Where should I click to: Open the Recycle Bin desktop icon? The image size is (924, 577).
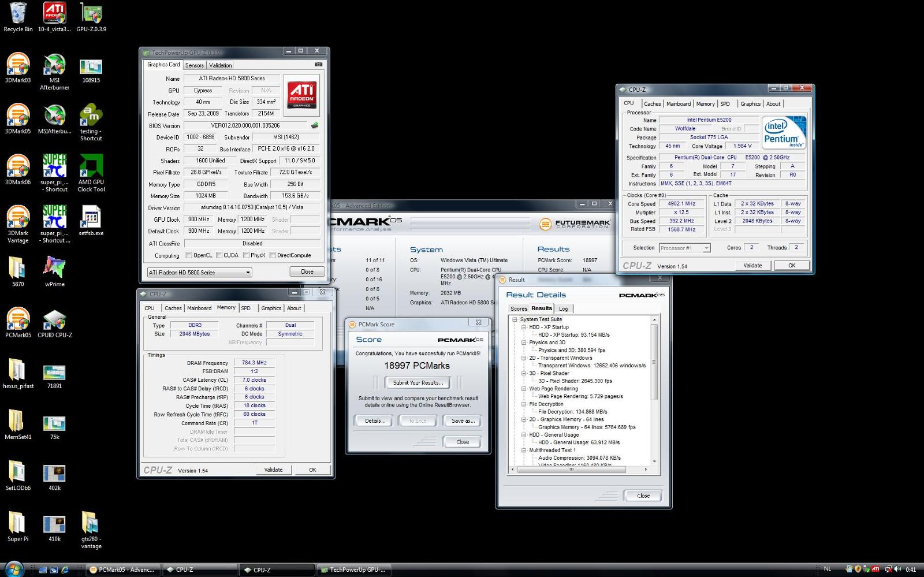point(18,17)
